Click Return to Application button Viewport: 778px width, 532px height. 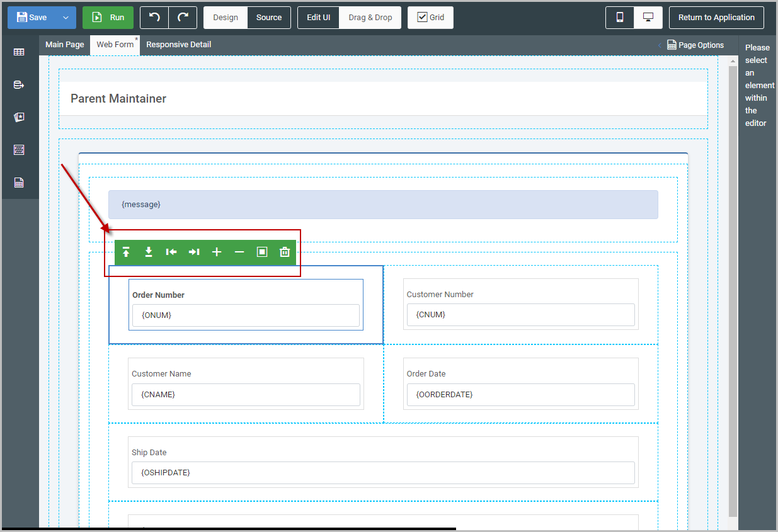click(x=716, y=18)
